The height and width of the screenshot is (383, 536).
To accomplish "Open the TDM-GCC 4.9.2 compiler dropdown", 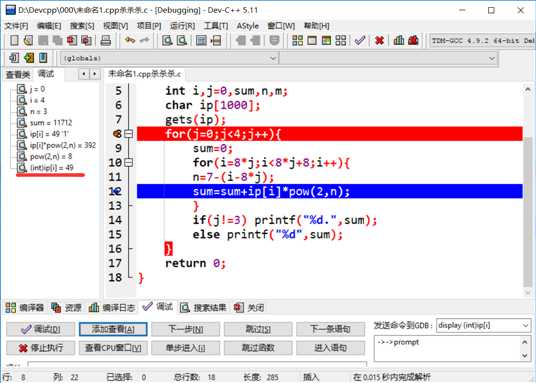I will pyautogui.click(x=482, y=41).
